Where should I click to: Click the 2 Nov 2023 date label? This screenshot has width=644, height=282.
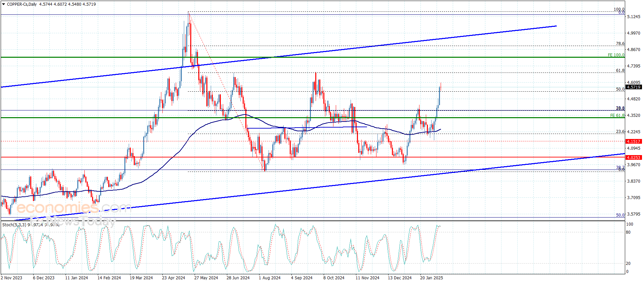(12, 278)
